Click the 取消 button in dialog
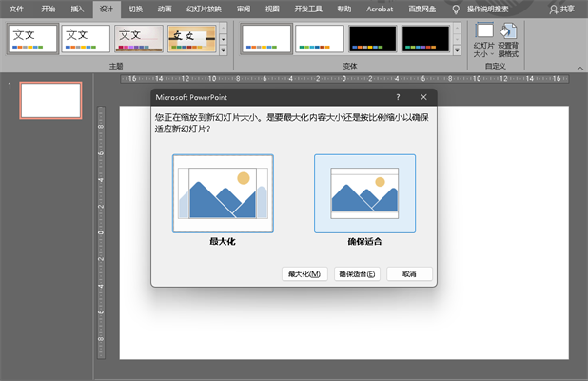The width and height of the screenshot is (588, 381). tap(409, 274)
